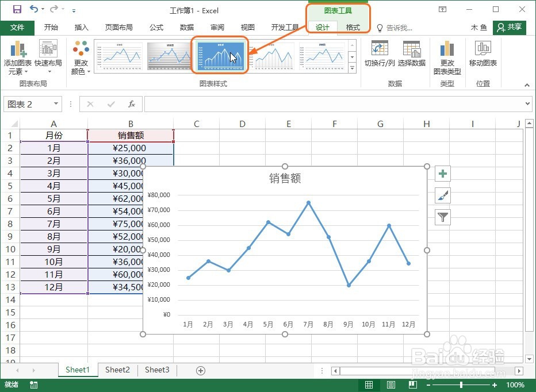
Task: Toggle the chart filters funnel button
Action: pyautogui.click(x=442, y=217)
